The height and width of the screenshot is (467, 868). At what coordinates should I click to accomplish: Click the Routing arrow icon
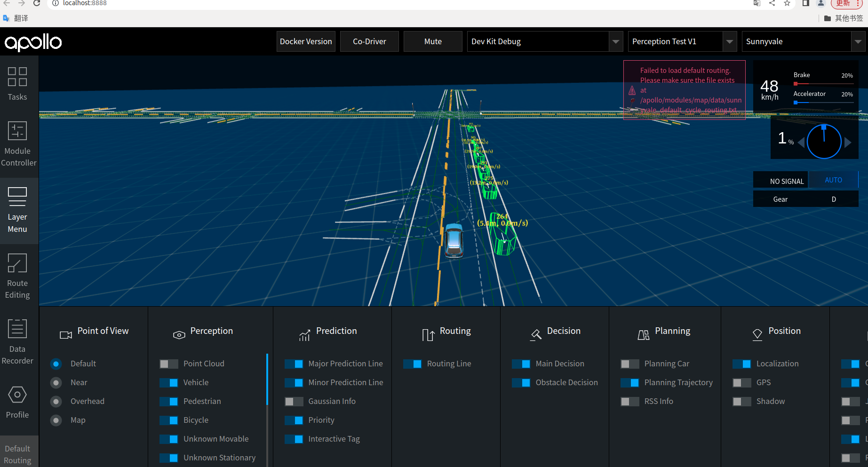pyautogui.click(x=428, y=335)
